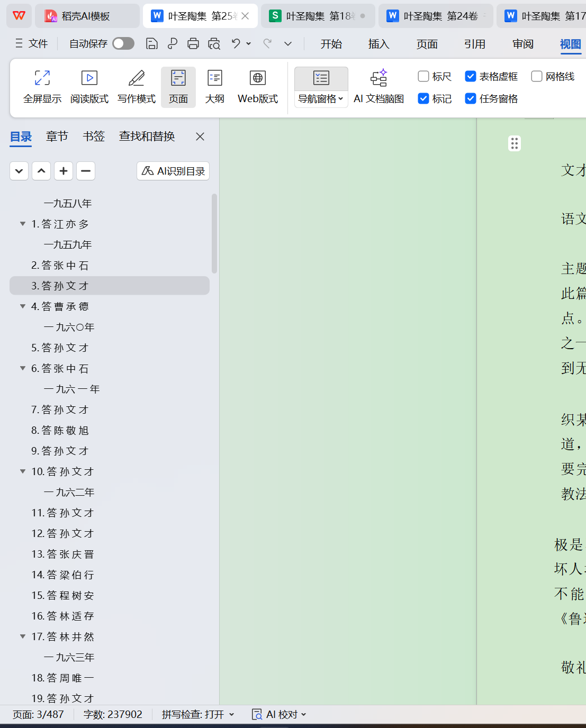Move to the next heading with the down chevron
The width and height of the screenshot is (586, 728).
19,171
